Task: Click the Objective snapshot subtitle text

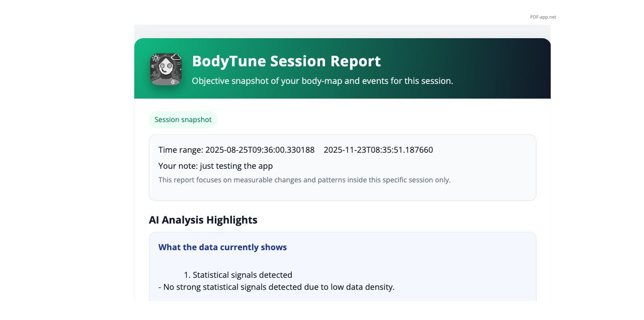Action: (x=322, y=80)
